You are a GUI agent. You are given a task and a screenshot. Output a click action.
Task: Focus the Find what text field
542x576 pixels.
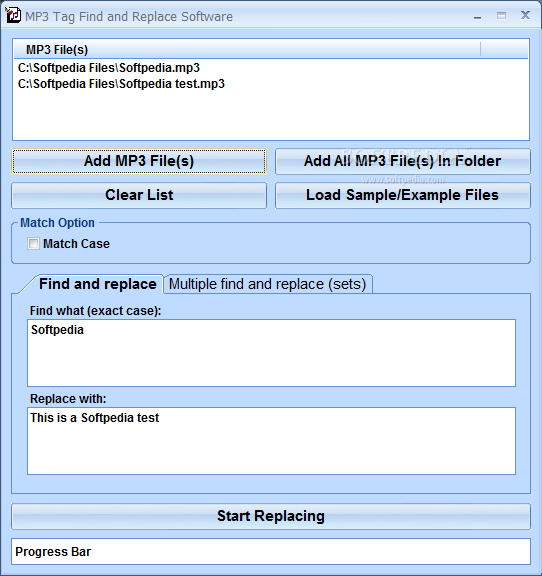pyautogui.click(x=271, y=353)
